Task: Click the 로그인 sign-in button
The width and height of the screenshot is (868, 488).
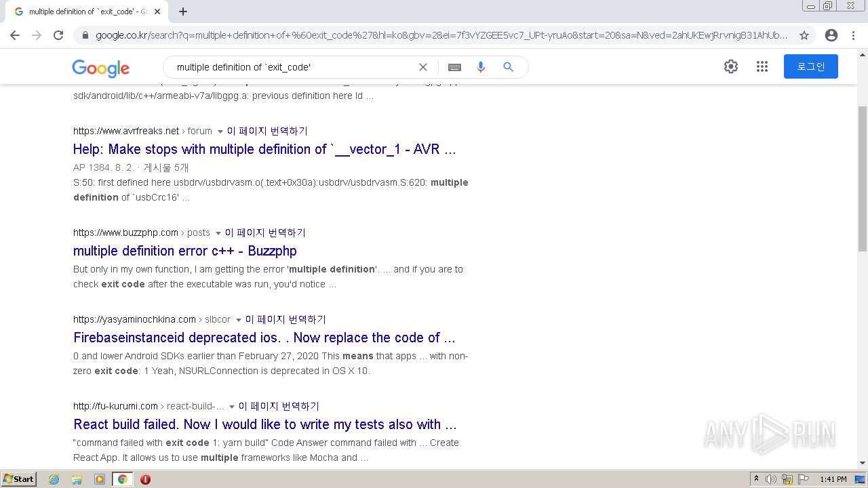Action: click(811, 66)
